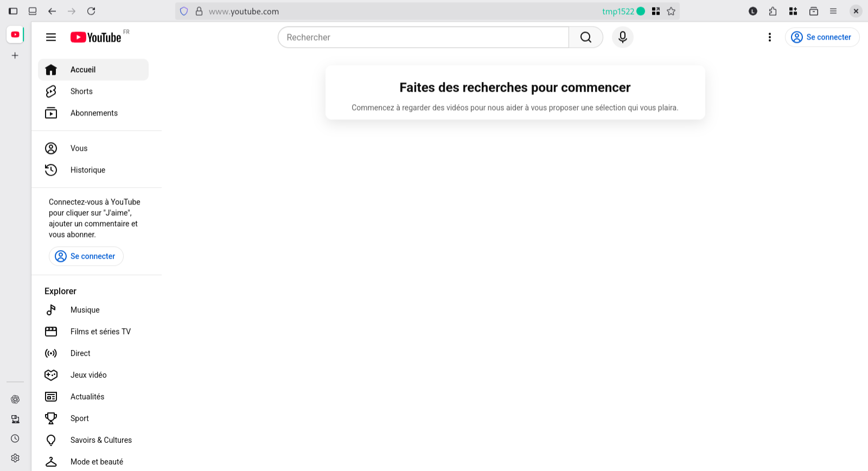Activate voice search microphone icon

pos(622,37)
